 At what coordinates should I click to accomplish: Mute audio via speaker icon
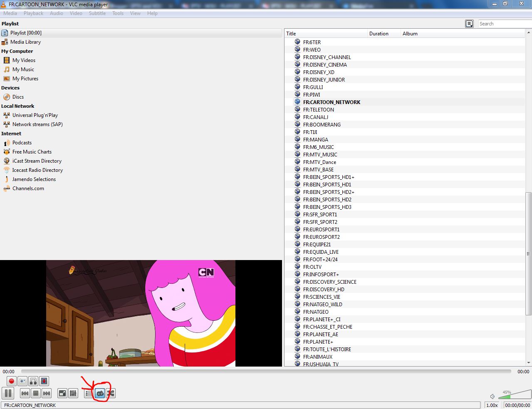tap(492, 397)
